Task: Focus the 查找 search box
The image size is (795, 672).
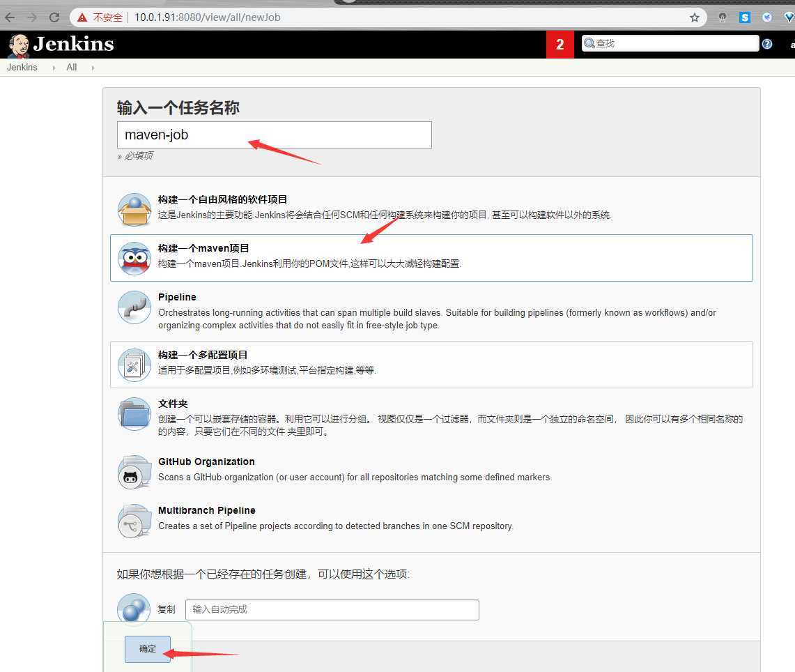Action: coord(670,44)
